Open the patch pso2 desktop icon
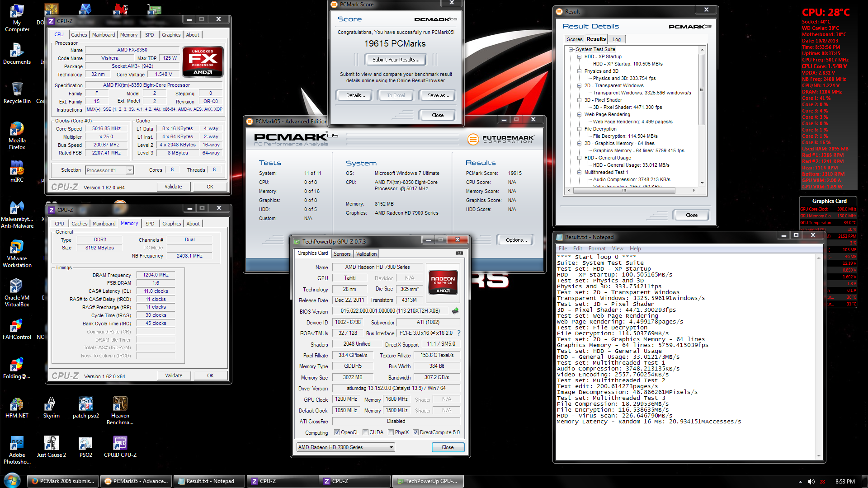868x488 pixels. (x=85, y=408)
